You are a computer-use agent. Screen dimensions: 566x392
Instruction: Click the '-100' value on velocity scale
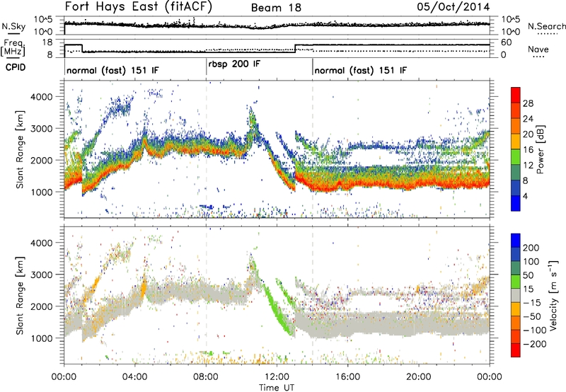point(535,330)
